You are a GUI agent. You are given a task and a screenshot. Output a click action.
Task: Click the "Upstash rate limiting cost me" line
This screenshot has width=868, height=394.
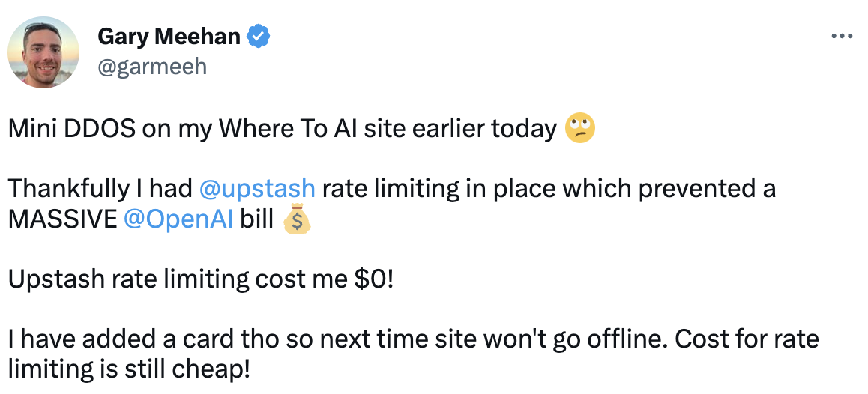(178, 279)
